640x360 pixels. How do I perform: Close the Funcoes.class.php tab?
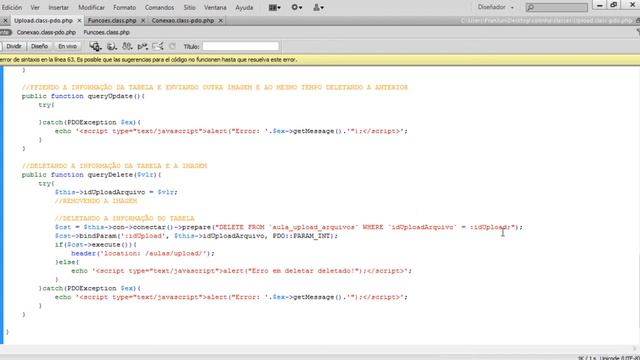click(x=143, y=20)
